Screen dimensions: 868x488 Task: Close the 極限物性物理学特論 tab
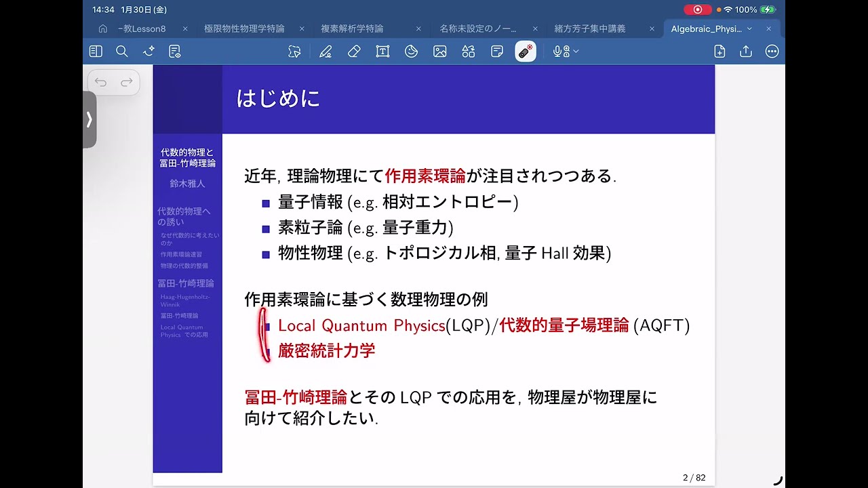[x=300, y=29]
